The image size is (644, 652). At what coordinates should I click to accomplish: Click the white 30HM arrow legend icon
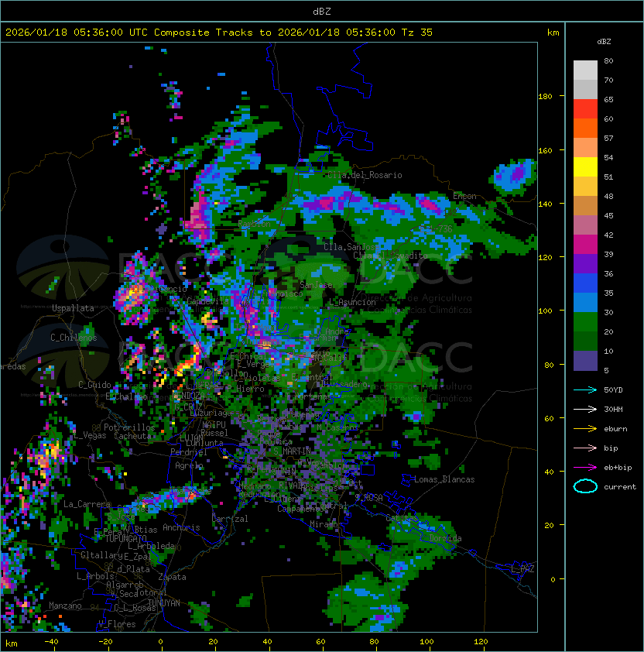click(x=585, y=409)
